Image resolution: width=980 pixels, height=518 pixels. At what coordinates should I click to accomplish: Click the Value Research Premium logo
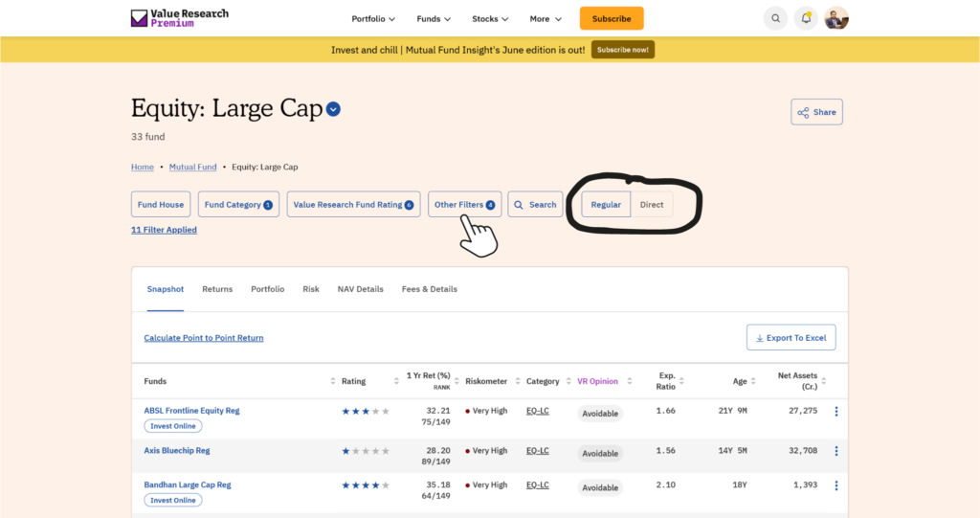[180, 18]
